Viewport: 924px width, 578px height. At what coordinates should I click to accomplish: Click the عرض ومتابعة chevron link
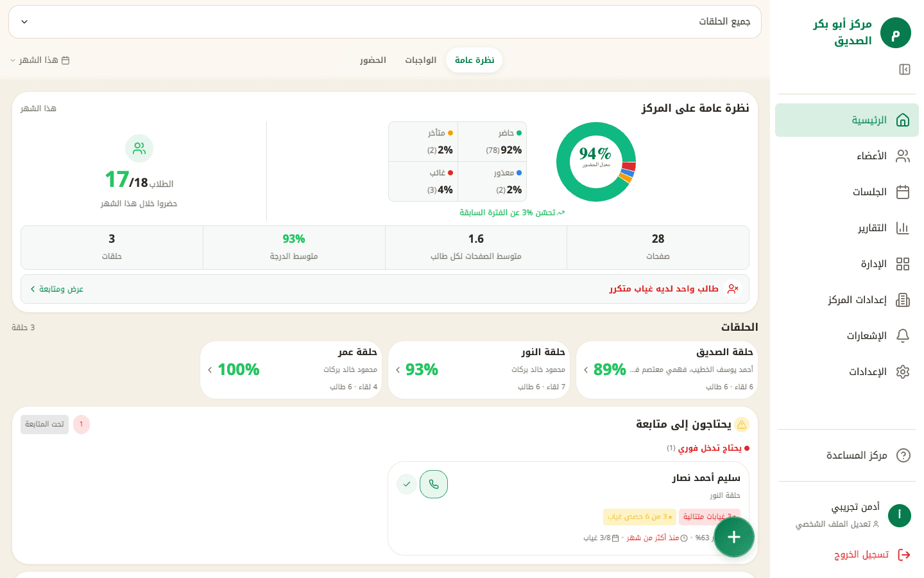point(56,289)
